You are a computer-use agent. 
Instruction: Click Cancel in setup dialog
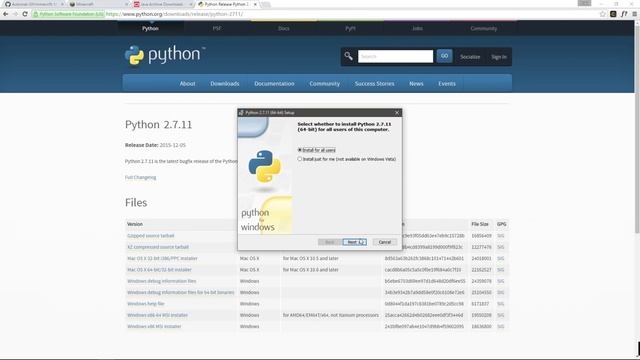pos(384,242)
